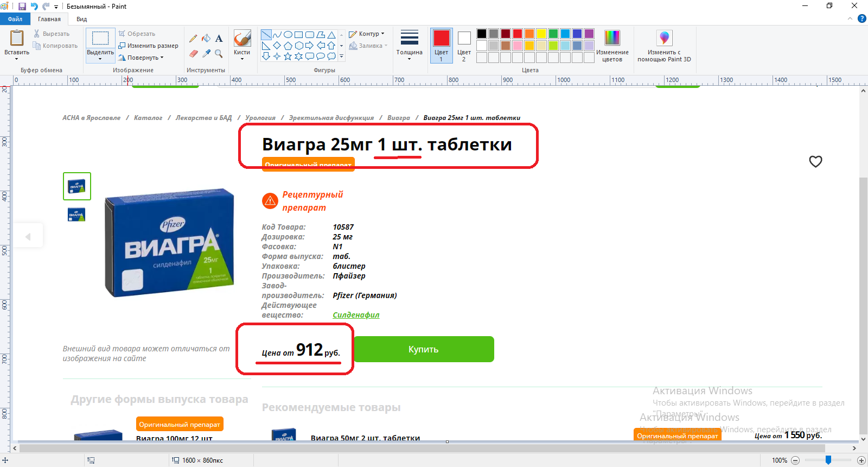Select the Eraser tool
868x467 pixels.
(x=193, y=54)
